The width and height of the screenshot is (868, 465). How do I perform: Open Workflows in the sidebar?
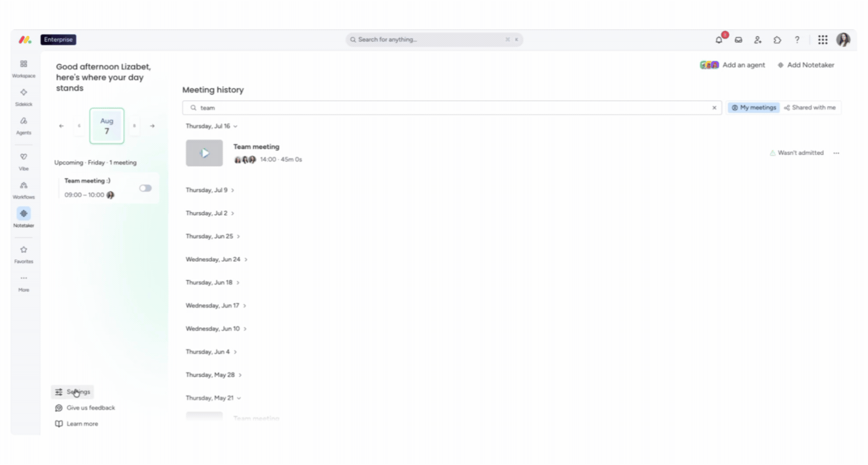click(24, 190)
